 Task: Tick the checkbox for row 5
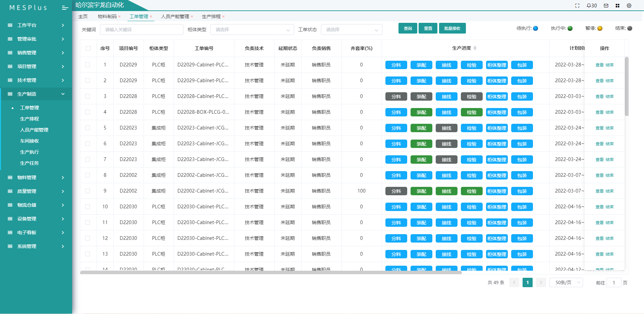click(88, 128)
